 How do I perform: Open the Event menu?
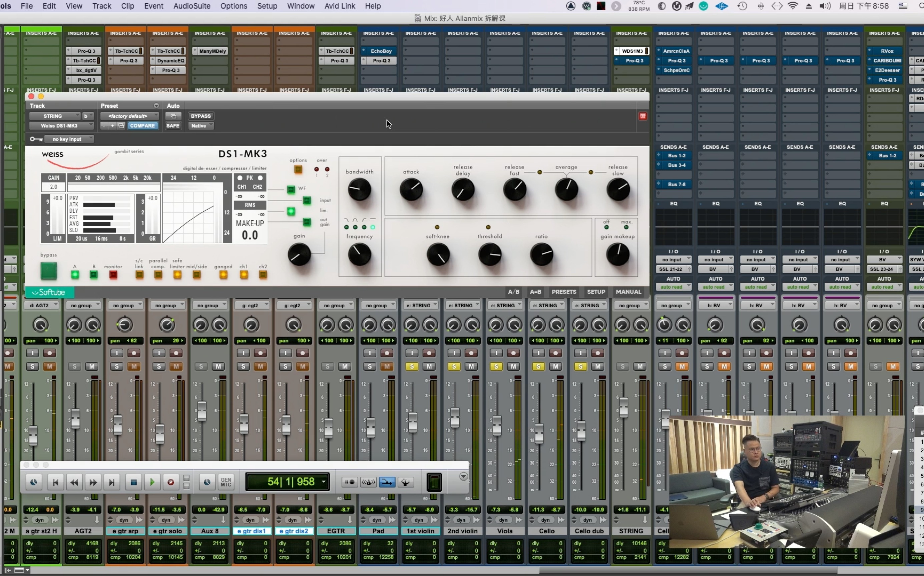(154, 6)
